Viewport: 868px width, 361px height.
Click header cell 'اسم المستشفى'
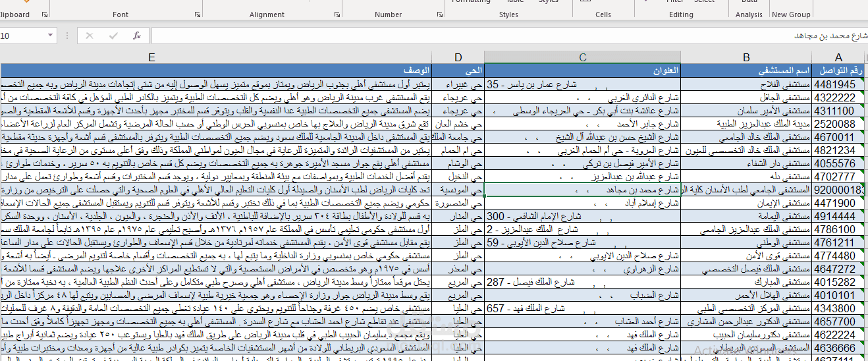(746, 70)
